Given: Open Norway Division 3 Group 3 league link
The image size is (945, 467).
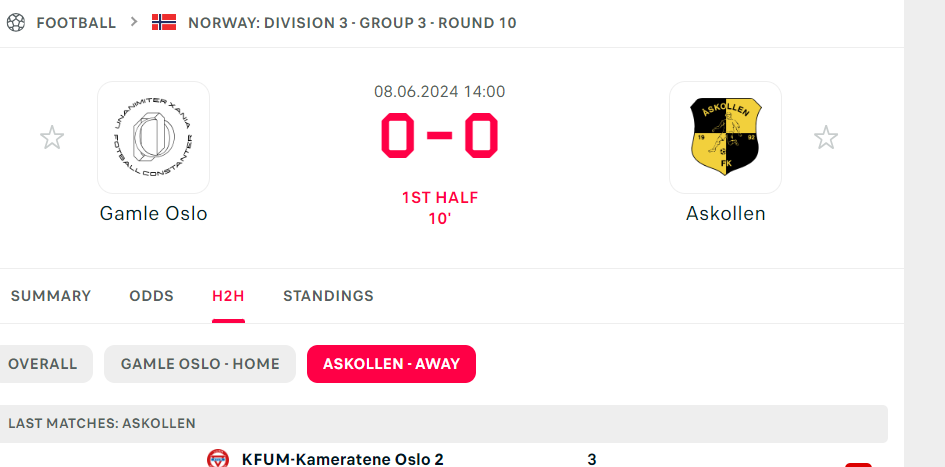Looking at the screenshot, I should coord(352,23).
